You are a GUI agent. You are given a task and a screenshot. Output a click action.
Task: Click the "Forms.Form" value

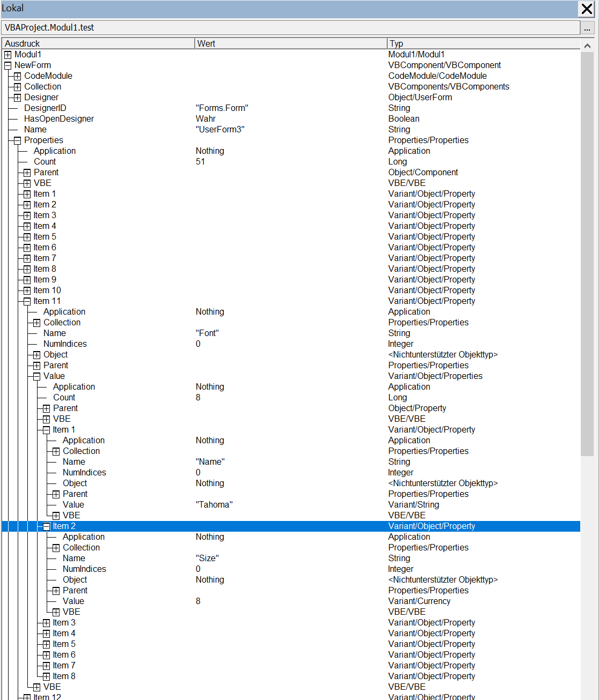(x=222, y=108)
